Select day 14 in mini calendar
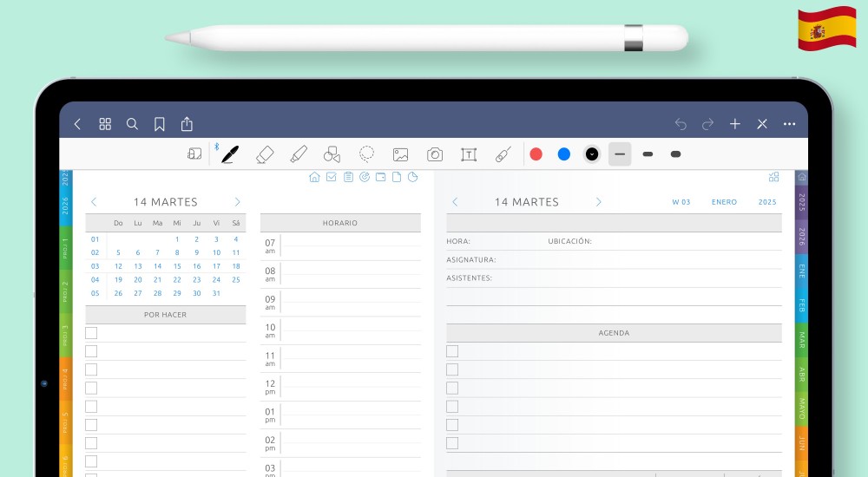 [158, 266]
